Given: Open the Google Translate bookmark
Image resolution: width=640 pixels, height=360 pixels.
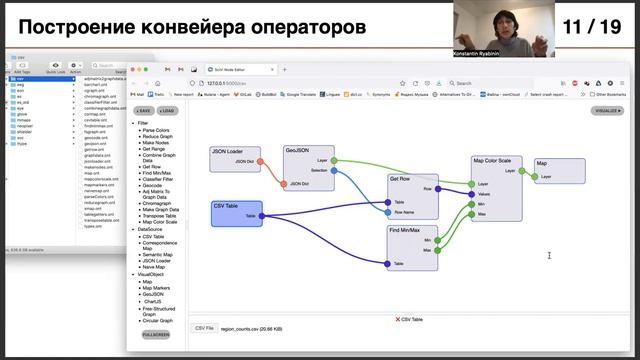Looking at the screenshot, I should (x=298, y=94).
